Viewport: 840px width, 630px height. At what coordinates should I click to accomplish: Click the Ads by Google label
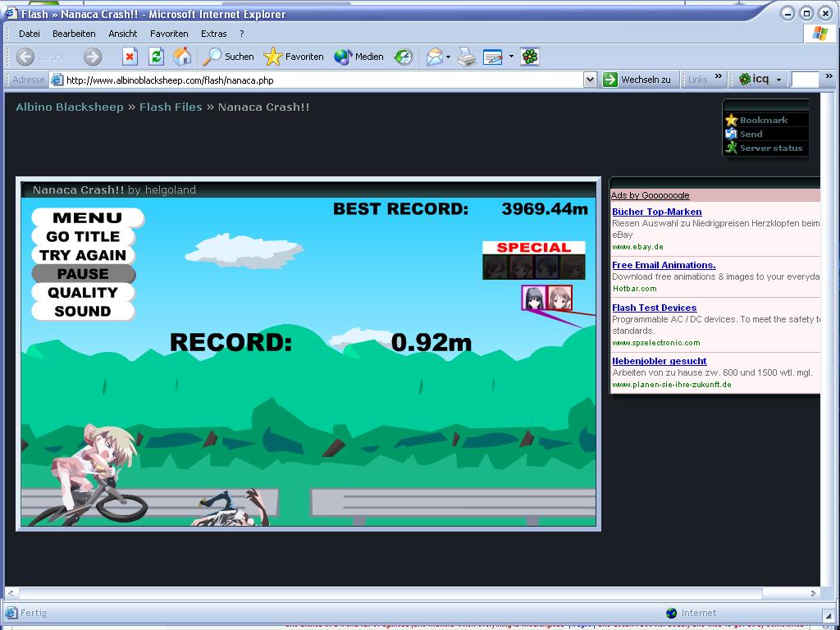[x=651, y=195]
